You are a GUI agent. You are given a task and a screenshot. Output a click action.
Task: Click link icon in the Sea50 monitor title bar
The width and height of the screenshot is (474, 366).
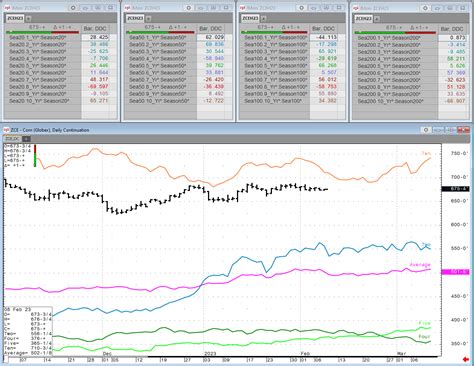pos(201,8)
